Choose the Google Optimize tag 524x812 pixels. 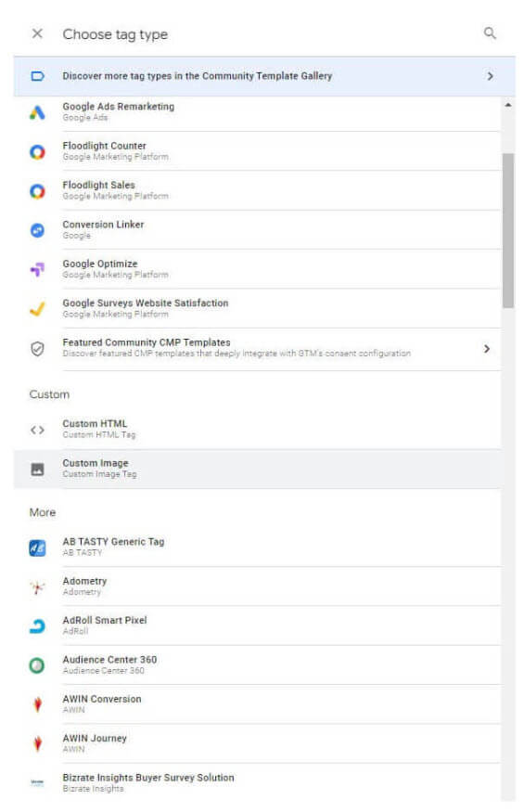tap(257, 269)
